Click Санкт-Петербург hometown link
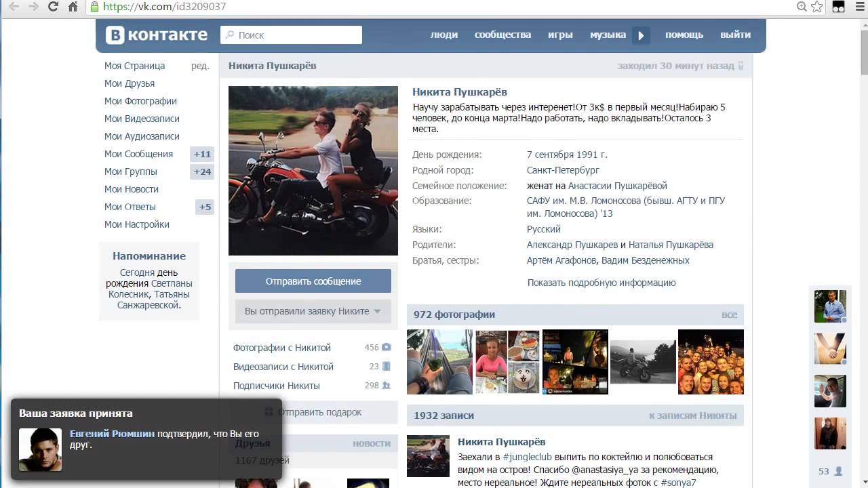The image size is (868, 488). (x=563, y=170)
